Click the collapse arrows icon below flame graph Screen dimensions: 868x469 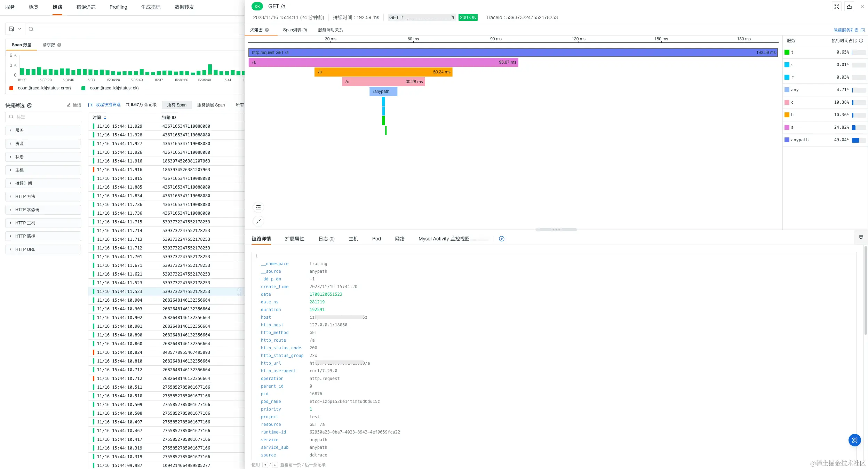tap(258, 221)
